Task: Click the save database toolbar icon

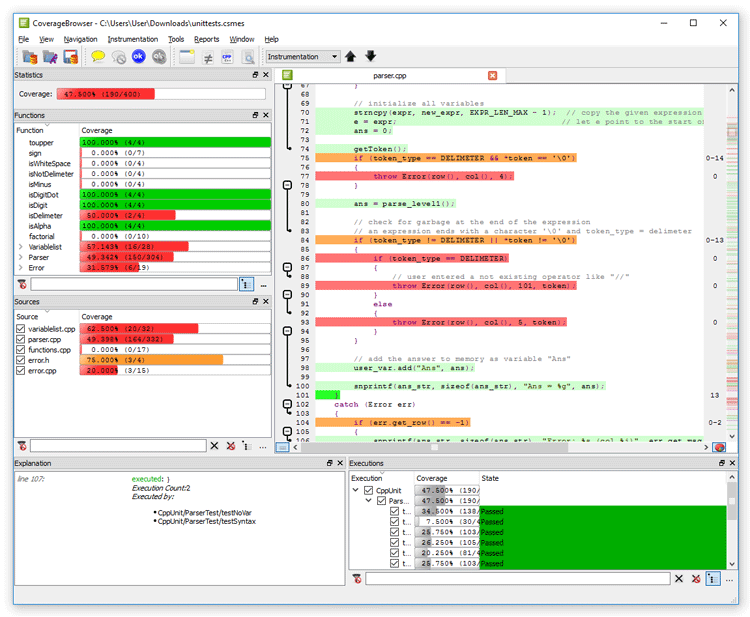Action: coord(70,57)
